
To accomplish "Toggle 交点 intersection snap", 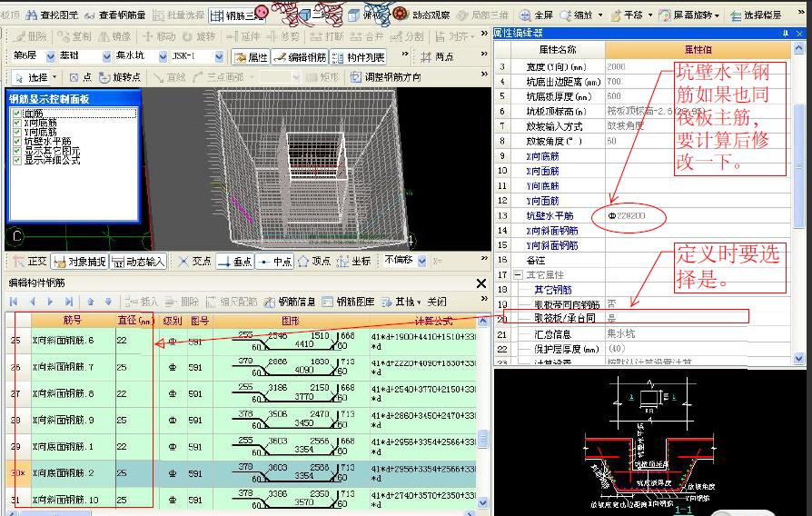I will (194, 261).
